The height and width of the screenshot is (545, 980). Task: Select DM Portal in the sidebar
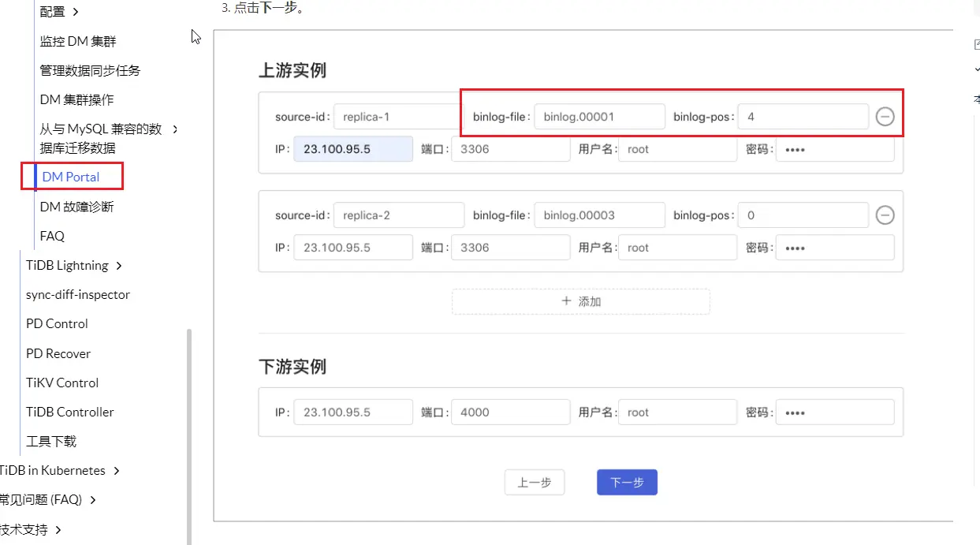click(x=71, y=177)
